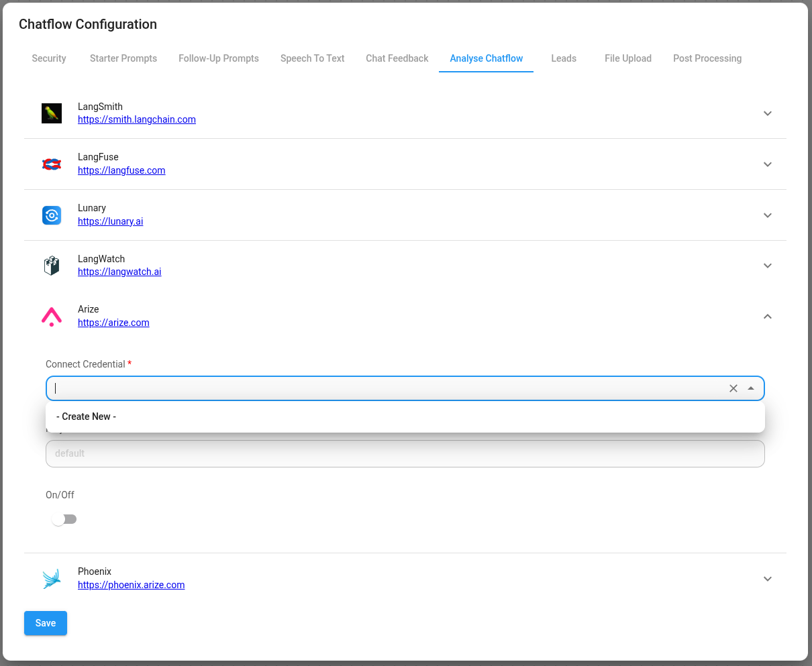This screenshot has height=666, width=812.
Task: Expand the Phoenix configuration section
Action: point(767,578)
